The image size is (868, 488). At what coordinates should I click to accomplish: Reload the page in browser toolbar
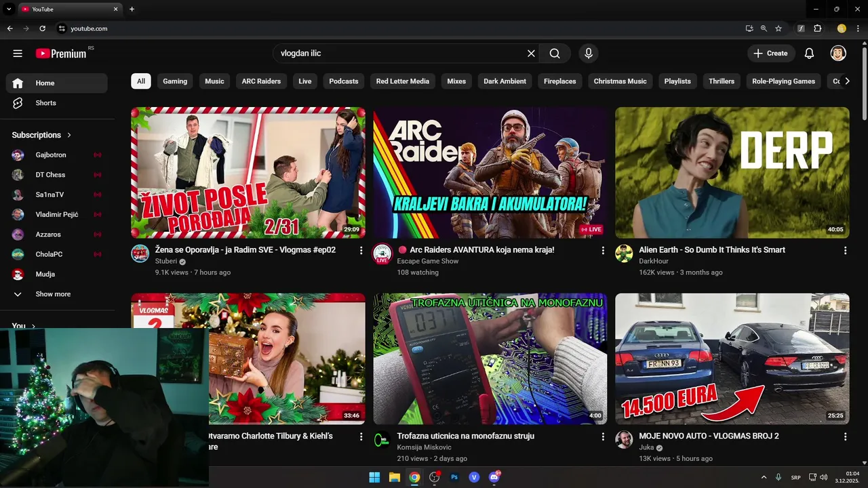pyautogui.click(x=42, y=28)
